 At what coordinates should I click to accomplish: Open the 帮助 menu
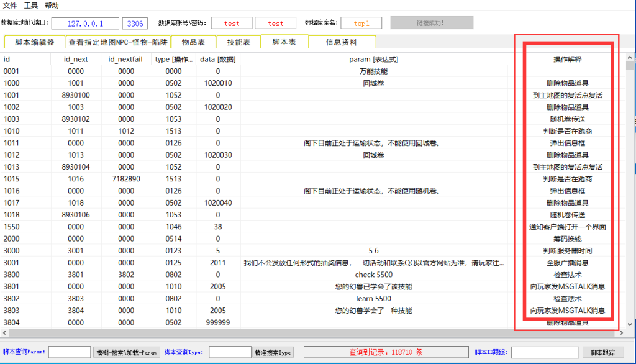52,5
